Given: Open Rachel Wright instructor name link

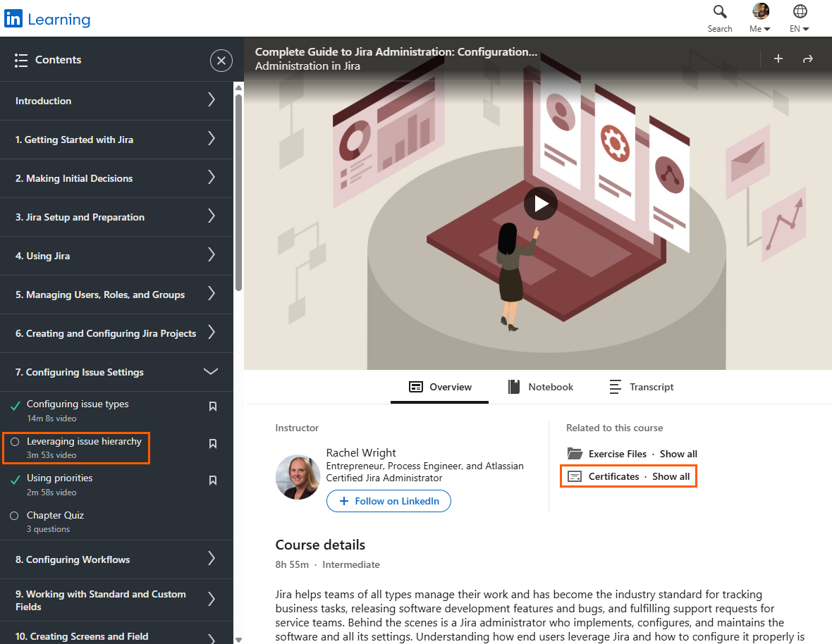Looking at the screenshot, I should (361, 452).
